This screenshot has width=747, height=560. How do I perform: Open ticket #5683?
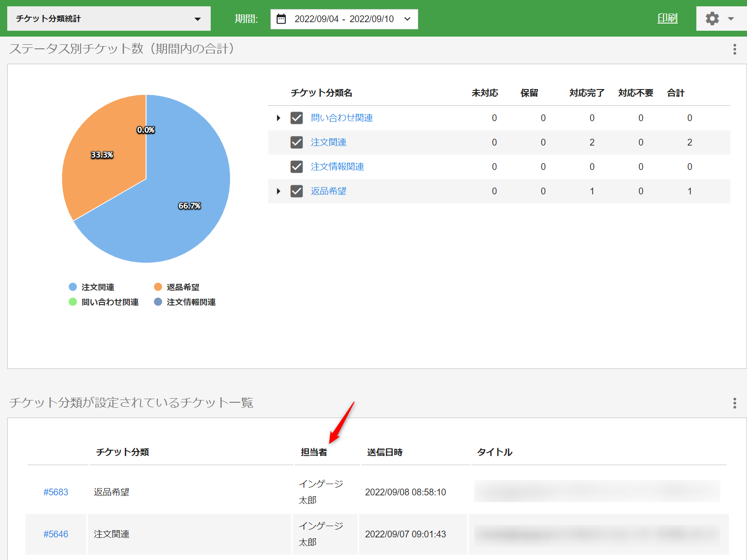pyautogui.click(x=56, y=492)
